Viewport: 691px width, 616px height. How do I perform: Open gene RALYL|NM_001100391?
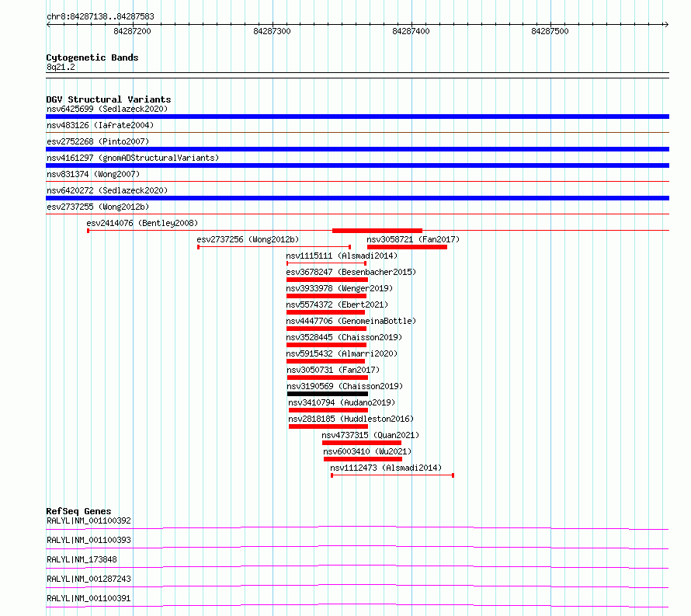89,598
